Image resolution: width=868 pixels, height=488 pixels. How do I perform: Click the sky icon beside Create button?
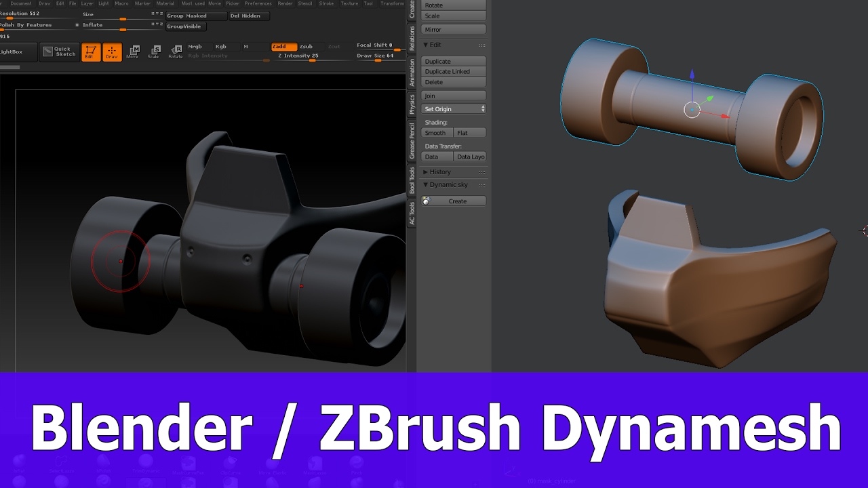coord(426,201)
